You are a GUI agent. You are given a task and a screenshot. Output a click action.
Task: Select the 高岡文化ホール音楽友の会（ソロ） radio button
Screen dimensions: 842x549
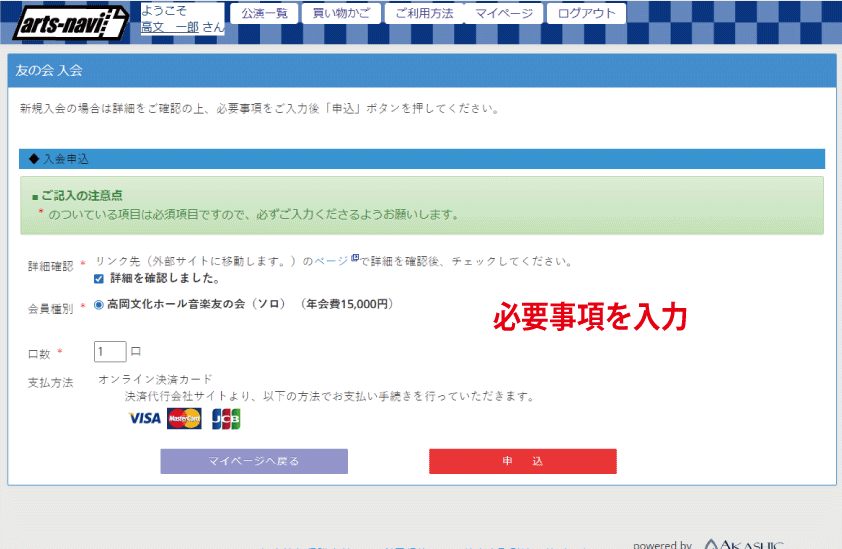(x=99, y=305)
